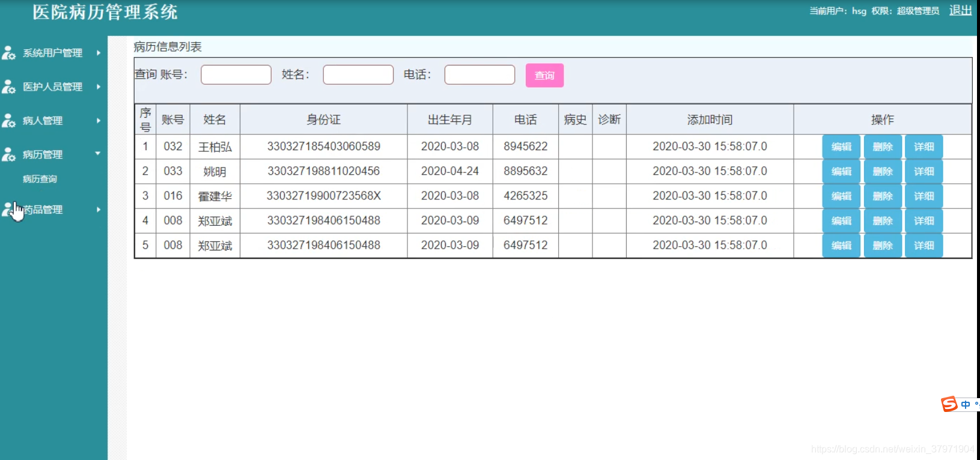Screen dimensions: 980x460
Task: Click name cell 姚明
Action: pos(215,172)
